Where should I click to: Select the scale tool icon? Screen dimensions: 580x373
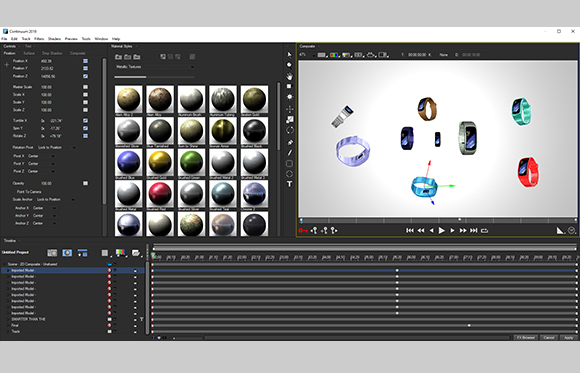pos(289,120)
